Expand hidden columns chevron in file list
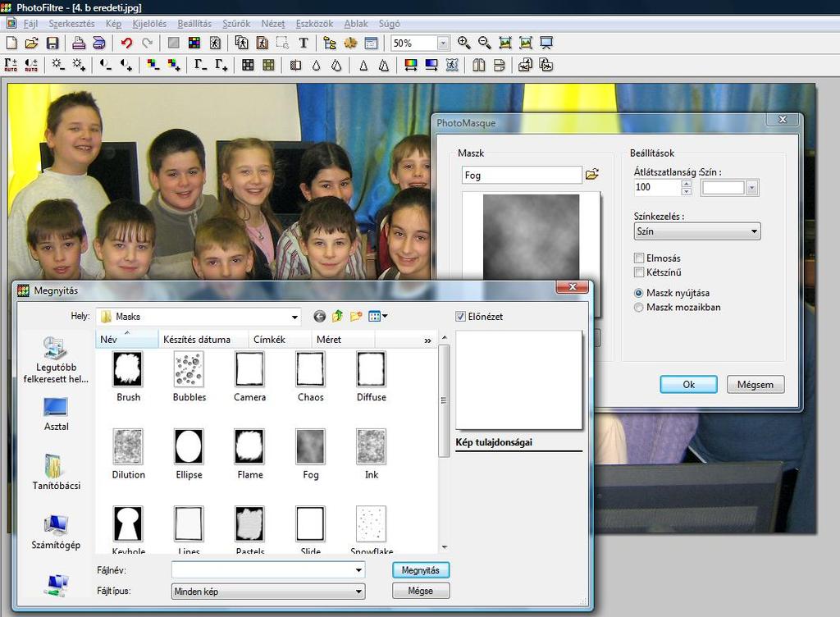The image size is (840, 617). tap(427, 340)
